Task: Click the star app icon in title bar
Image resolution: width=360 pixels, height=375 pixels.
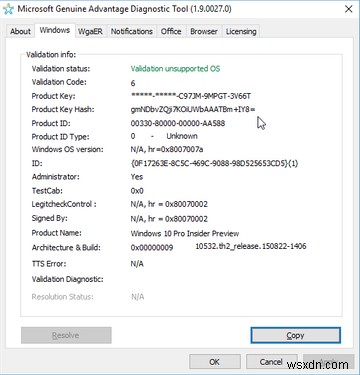Action: click(8, 9)
